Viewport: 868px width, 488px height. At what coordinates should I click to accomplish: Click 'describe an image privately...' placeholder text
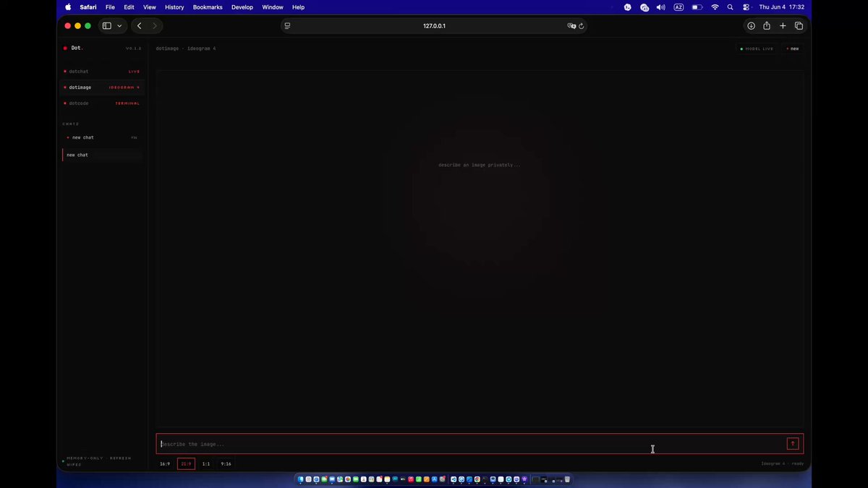(480, 165)
